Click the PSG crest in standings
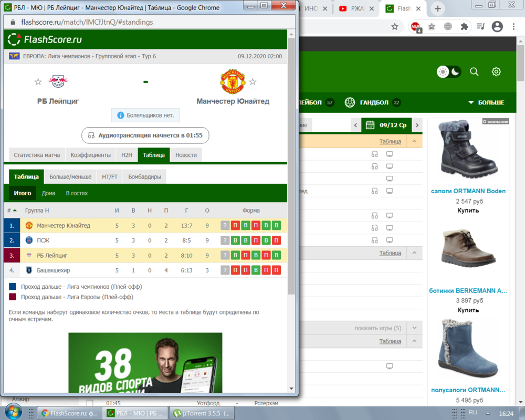The width and height of the screenshot is (525, 420). pyautogui.click(x=29, y=240)
